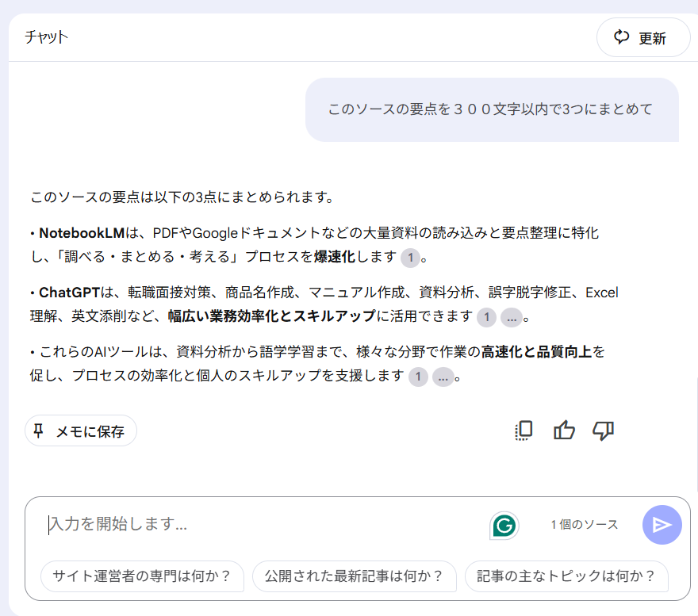
Task: Mark the response with thumbs down
Action: (603, 430)
